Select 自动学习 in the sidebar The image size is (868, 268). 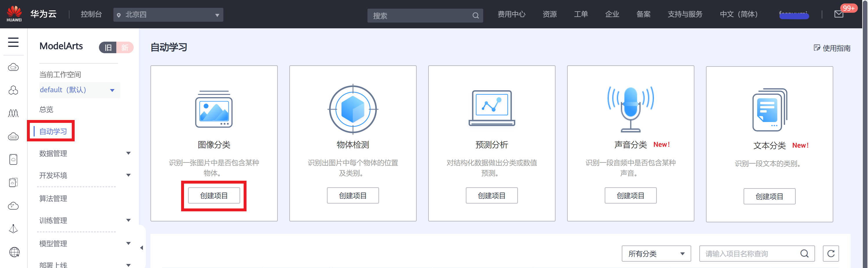(x=53, y=131)
